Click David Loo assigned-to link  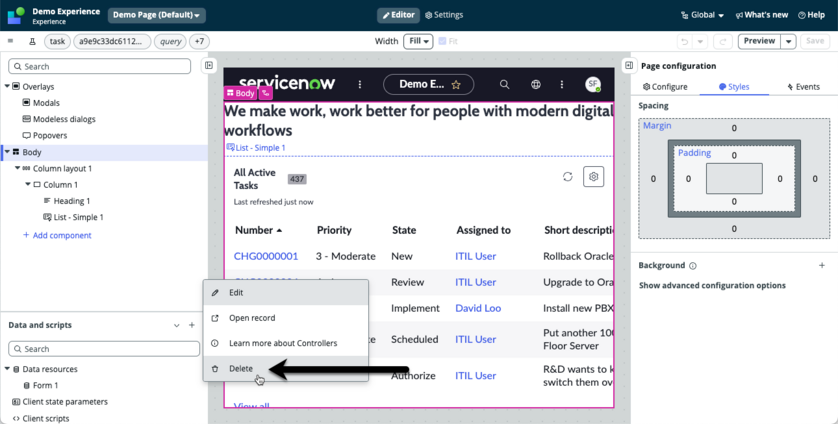[x=478, y=308]
